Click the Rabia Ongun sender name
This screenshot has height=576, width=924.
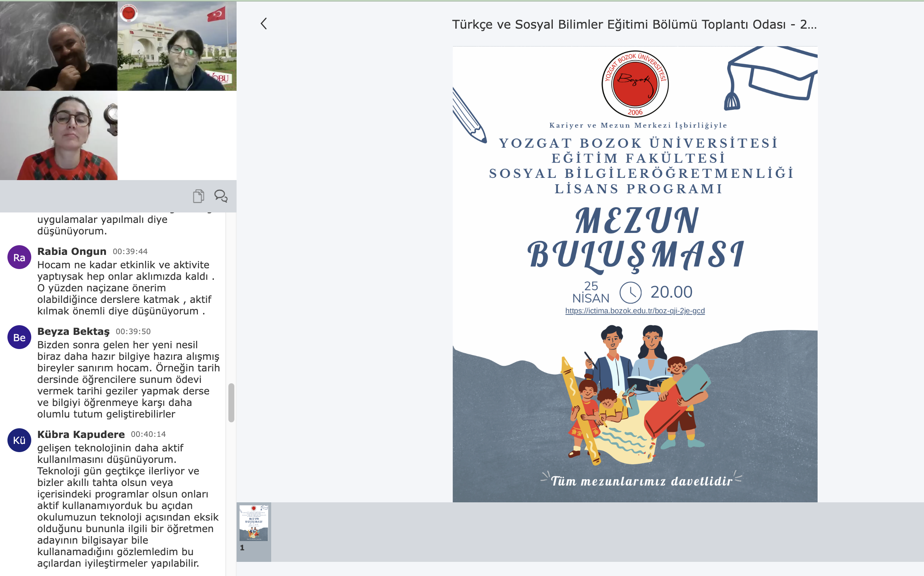click(x=71, y=252)
